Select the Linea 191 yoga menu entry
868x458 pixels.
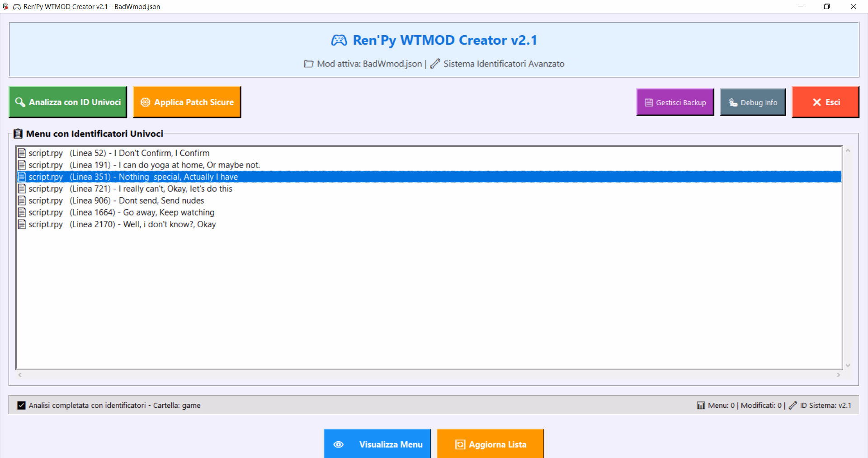(x=144, y=165)
